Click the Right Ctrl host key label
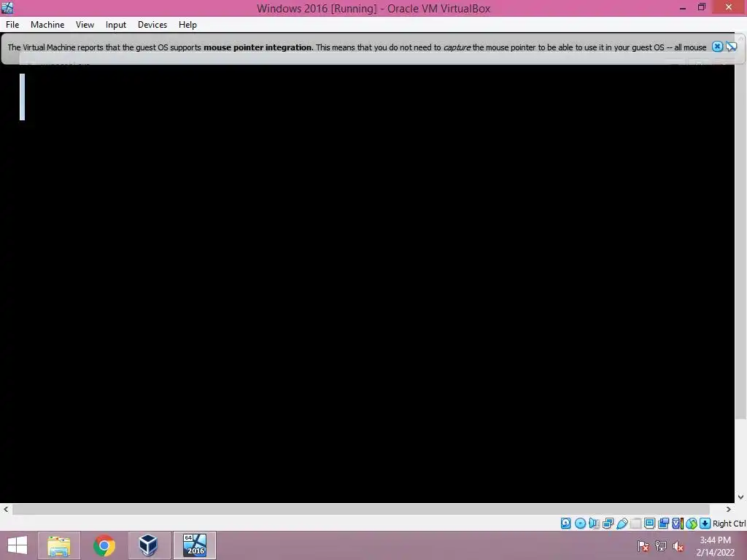This screenshot has height=560, width=747. [x=729, y=524]
